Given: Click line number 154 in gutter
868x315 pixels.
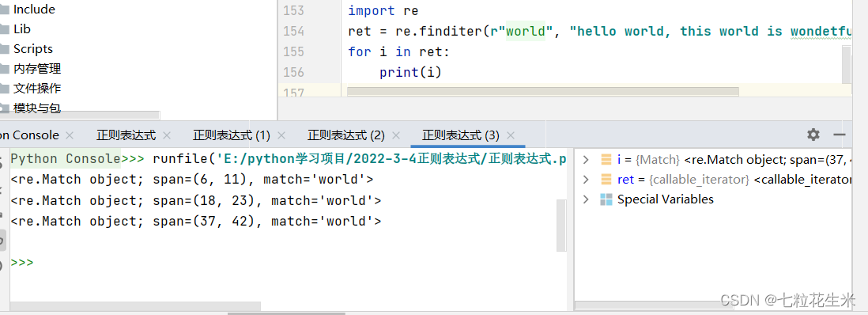Looking at the screenshot, I should 293,31.
